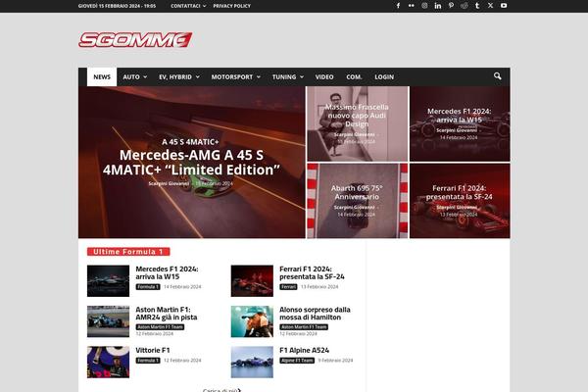
Task: Click the Vittorie F1 thumbnail
Action: [x=108, y=362]
